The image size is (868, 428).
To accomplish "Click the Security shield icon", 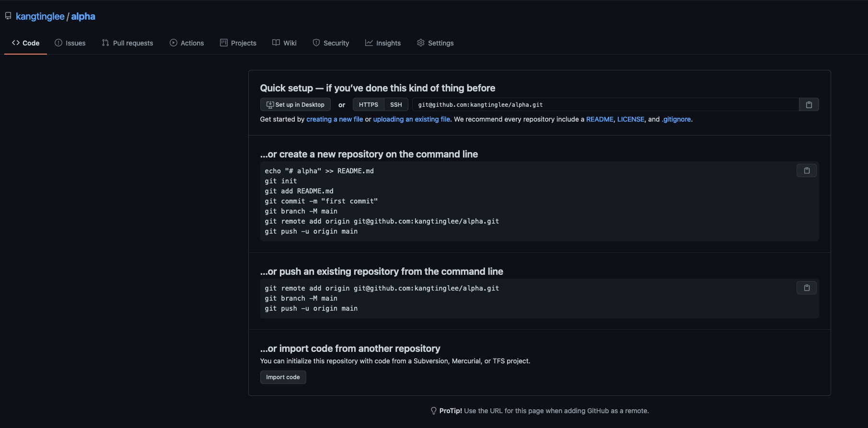I will (x=316, y=43).
